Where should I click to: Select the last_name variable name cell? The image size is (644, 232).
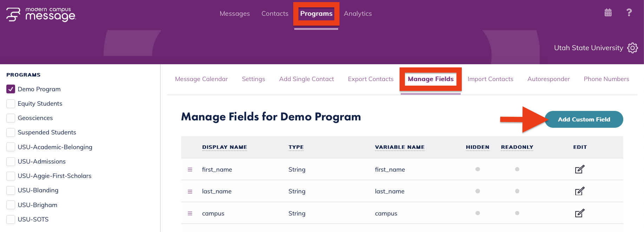(x=390, y=191)
